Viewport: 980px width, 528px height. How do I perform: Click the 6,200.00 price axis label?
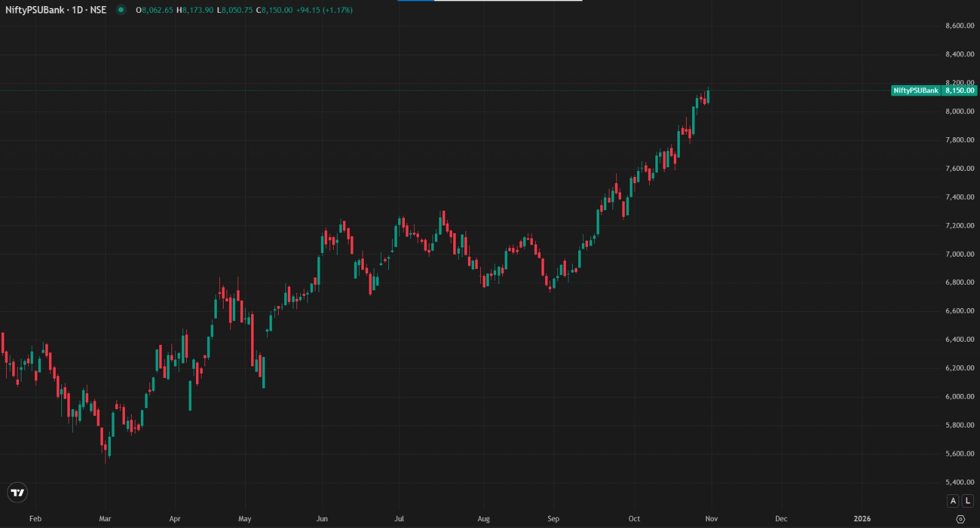click(x=960, y=368)
